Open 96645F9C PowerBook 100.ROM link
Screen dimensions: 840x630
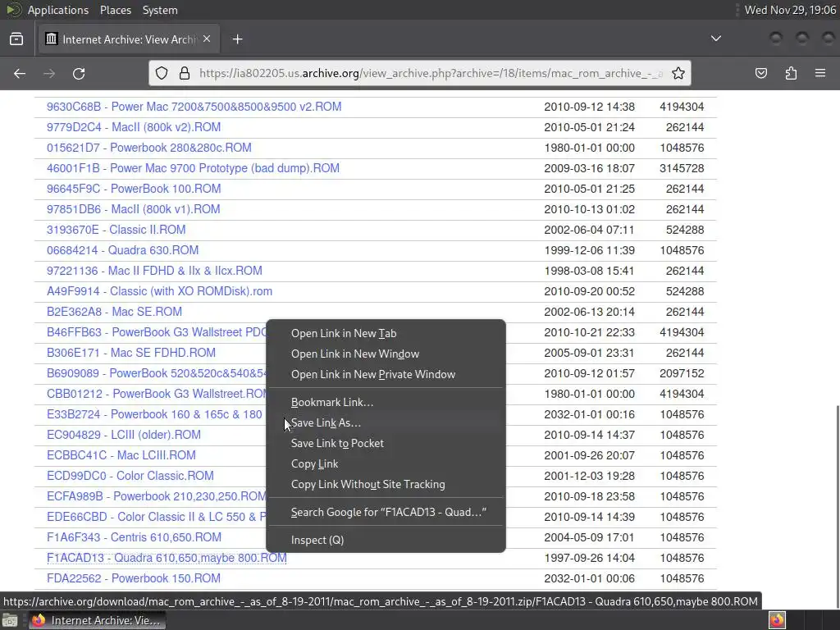(x=134, y=189)
